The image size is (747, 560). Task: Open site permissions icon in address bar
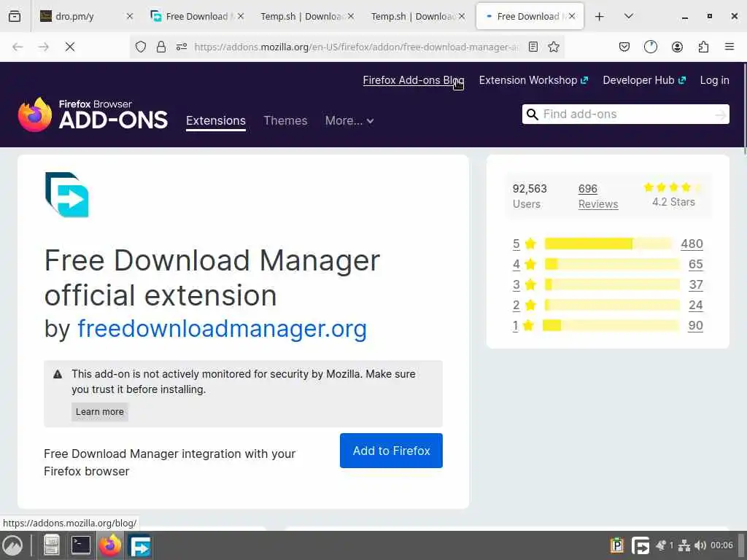click(x=182, y=47)
